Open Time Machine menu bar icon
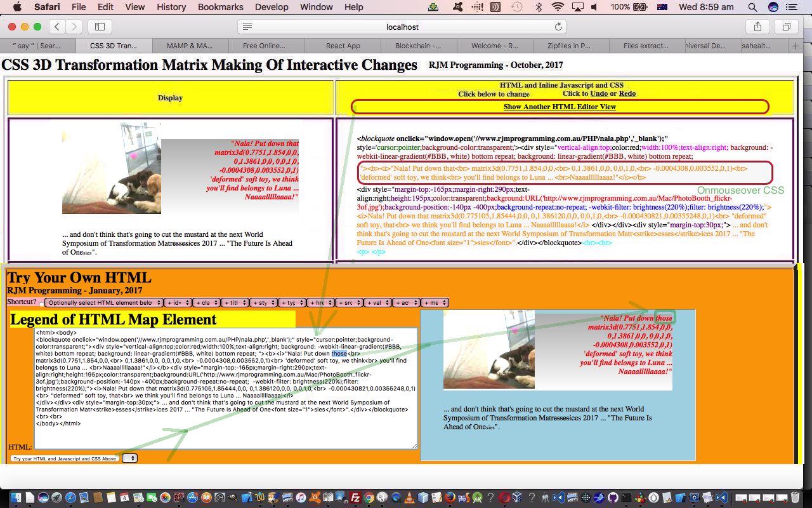Image resolution: width=812 pixels, height=508 pixels. tap(517, 7)
